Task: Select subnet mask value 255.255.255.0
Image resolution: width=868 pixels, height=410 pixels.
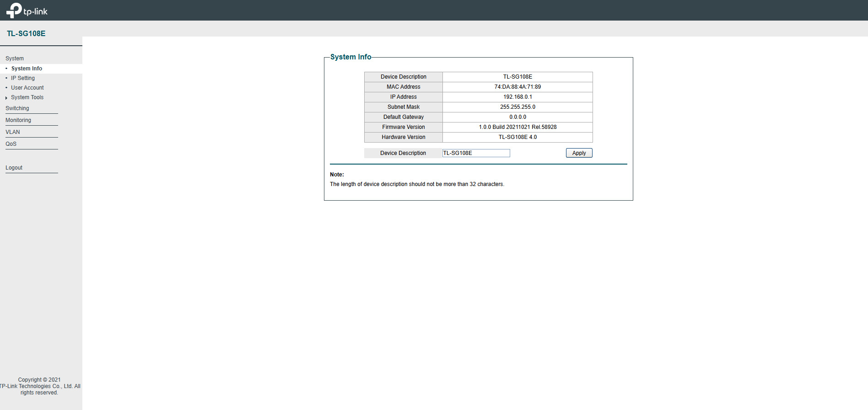Action: pos(518,107)
